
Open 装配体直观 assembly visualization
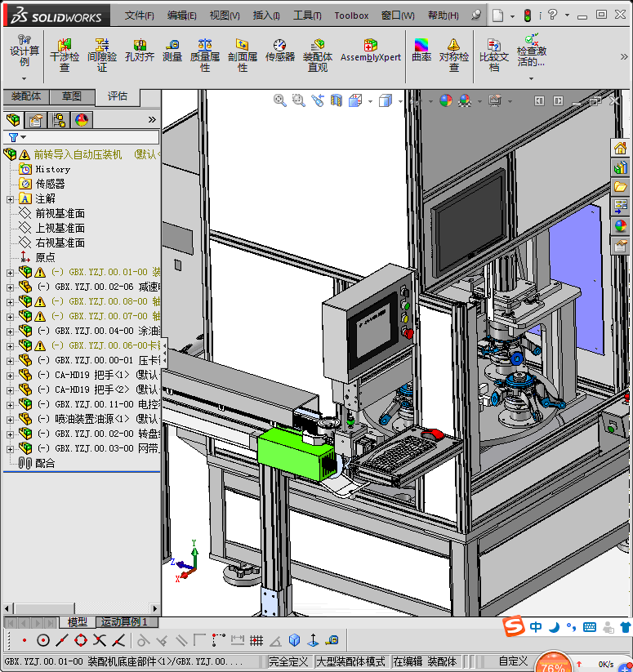click(318, 56)
